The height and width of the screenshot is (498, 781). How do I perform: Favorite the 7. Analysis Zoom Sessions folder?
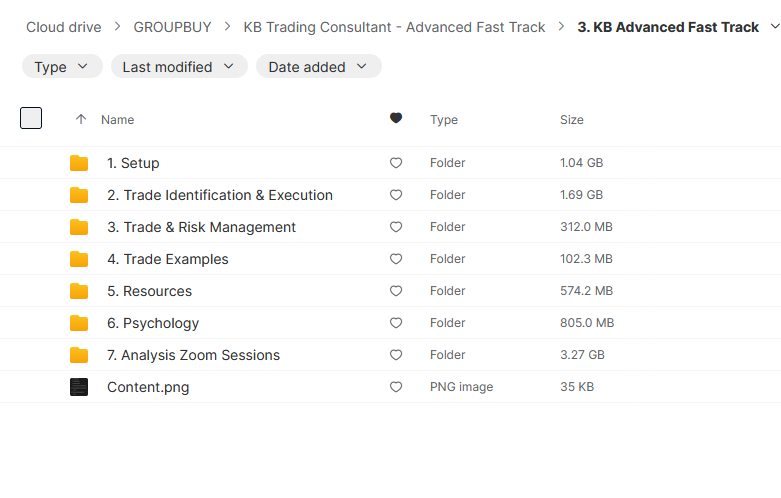(x=396, y=355)
